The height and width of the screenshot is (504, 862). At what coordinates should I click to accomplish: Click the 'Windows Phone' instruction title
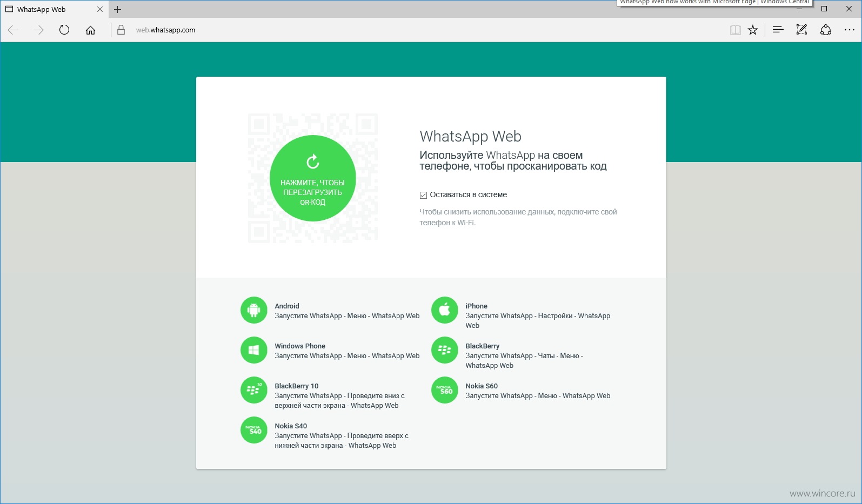coord(300,346)
